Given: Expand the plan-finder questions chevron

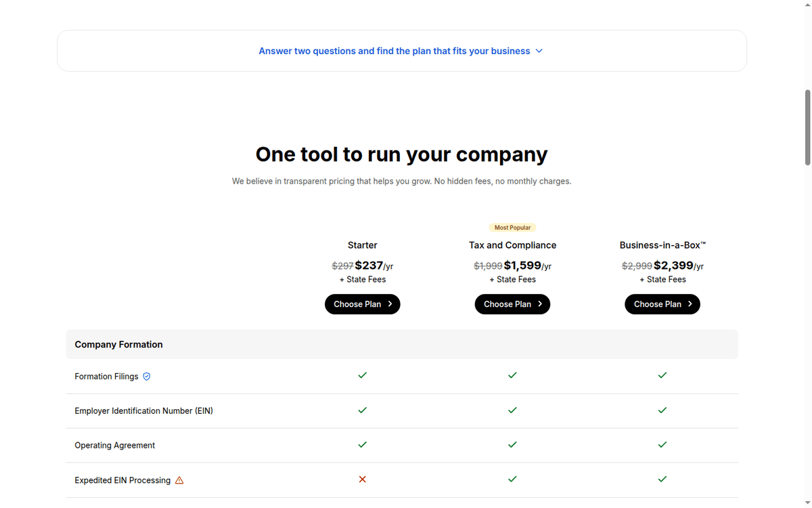Looking at the screenshot, I should [x=539, y=51].
